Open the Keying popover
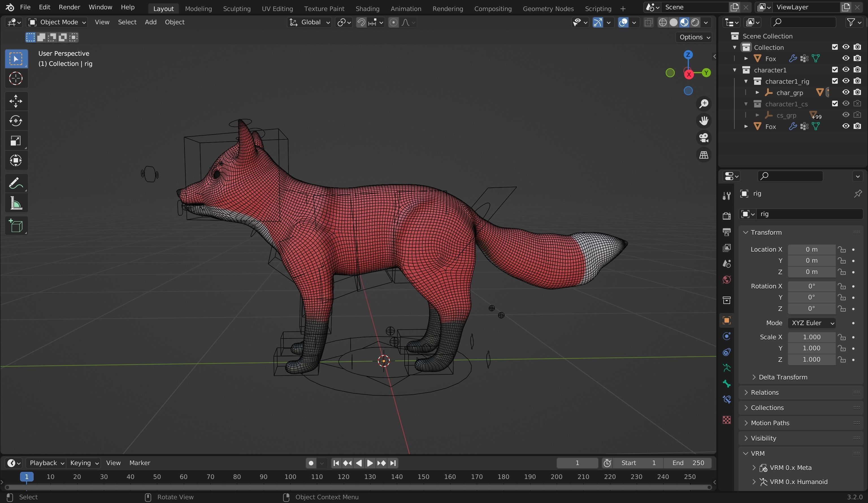The image size is (868, 503). (84, 463)
